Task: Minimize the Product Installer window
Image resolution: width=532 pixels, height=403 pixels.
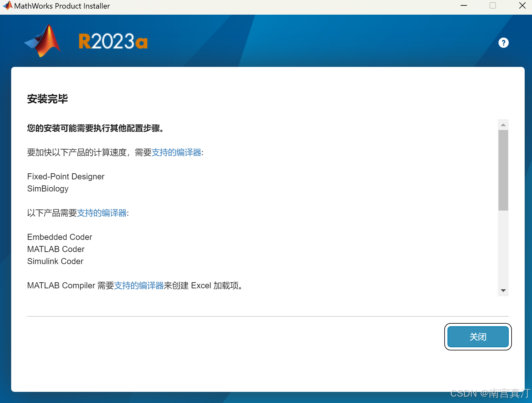Action: (x=464, y=6)
